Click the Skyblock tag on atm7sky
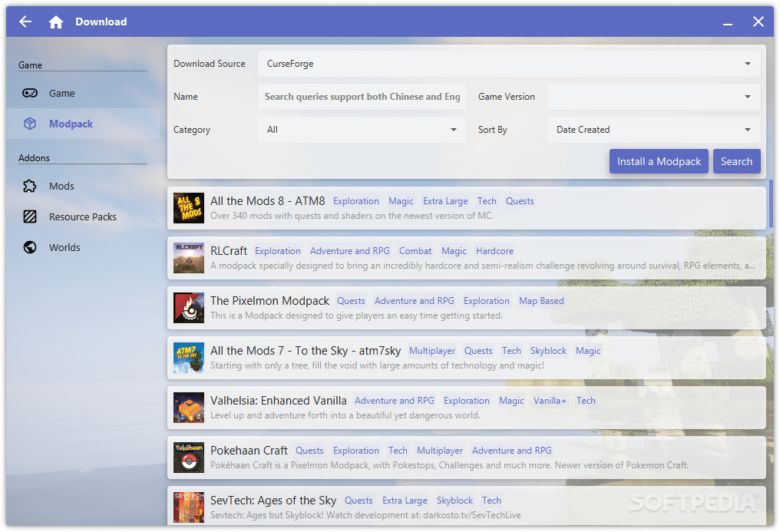 548,351
